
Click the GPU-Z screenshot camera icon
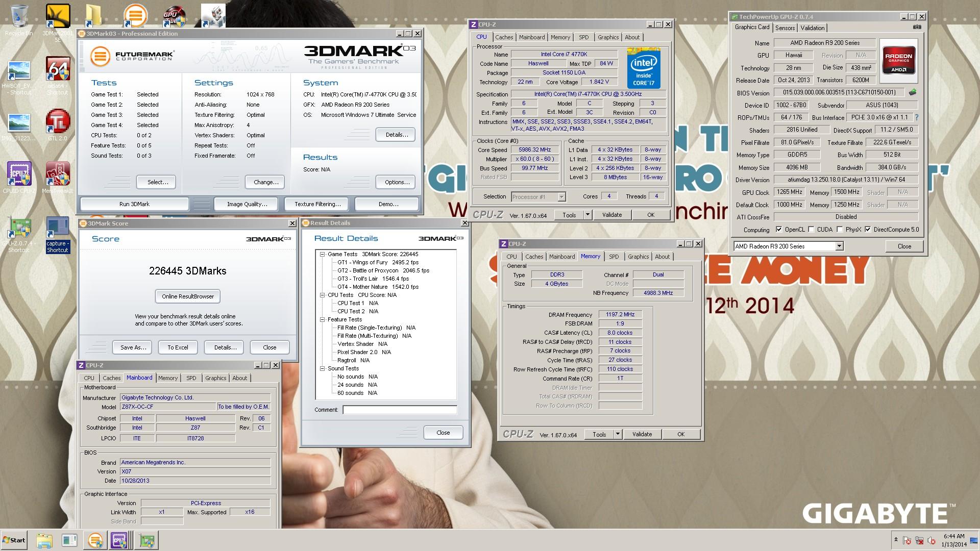tap(917, 27)
